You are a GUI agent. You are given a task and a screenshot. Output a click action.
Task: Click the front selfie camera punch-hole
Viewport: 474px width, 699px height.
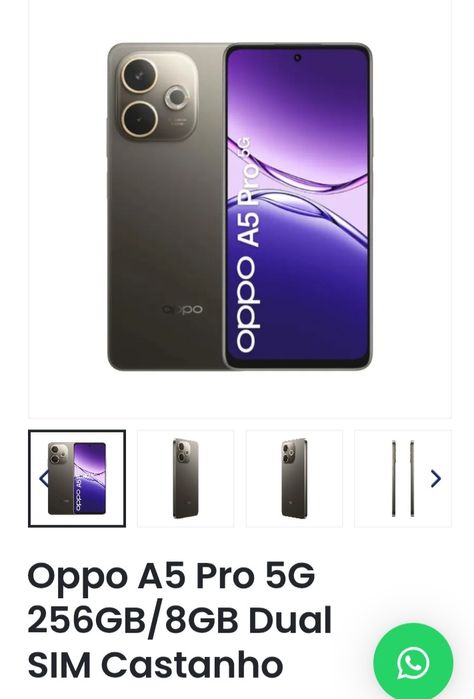297,58
